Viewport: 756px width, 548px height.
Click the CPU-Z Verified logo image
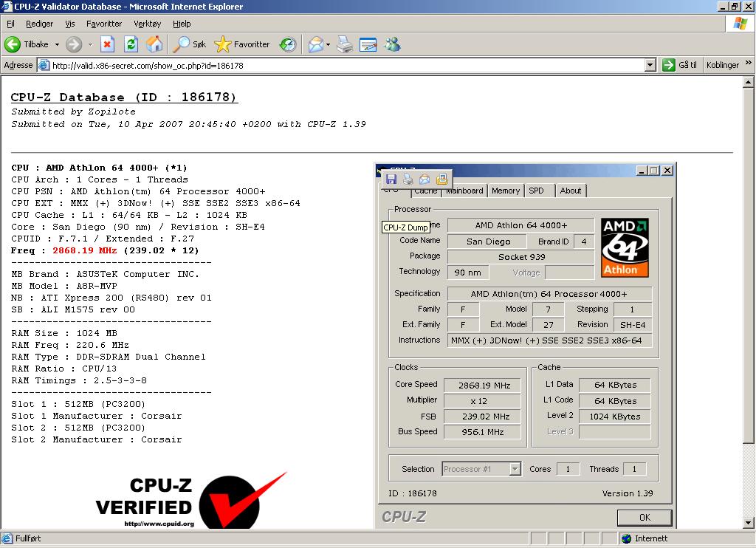191,501
